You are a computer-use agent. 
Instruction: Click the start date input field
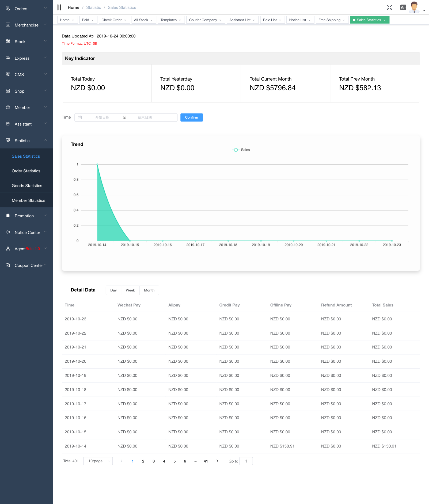(x=102, y=118)
